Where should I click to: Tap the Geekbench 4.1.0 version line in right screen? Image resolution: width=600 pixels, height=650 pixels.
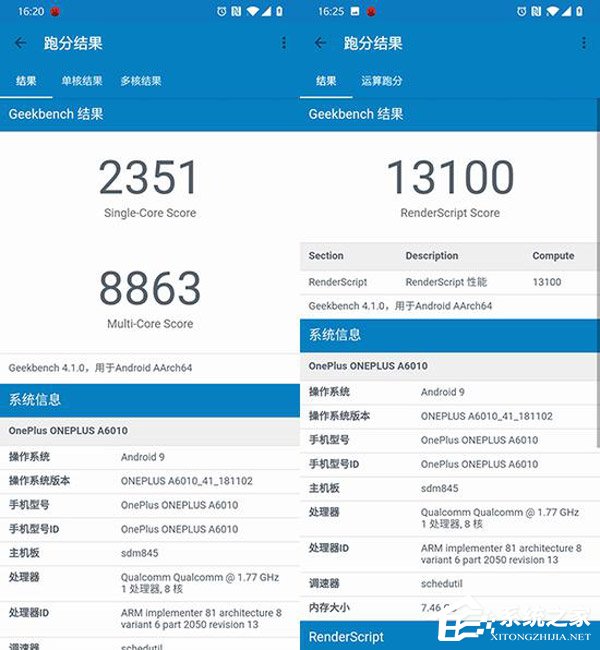[x=400, y=306]
